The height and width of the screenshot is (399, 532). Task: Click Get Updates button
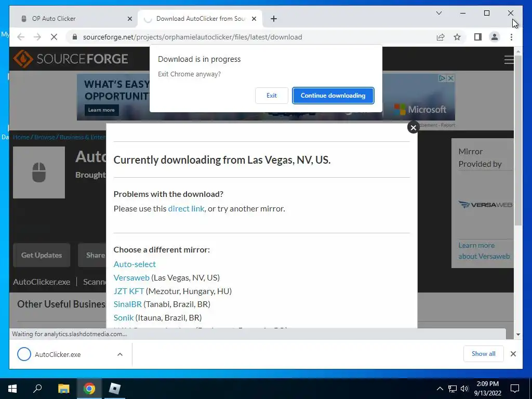pos(42,255)
